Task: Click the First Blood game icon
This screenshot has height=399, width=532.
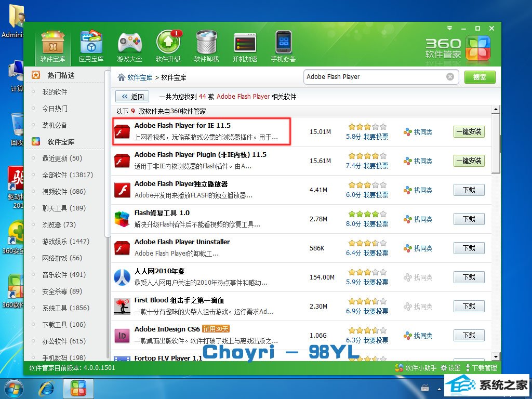Action: click(x=122, y=307)
